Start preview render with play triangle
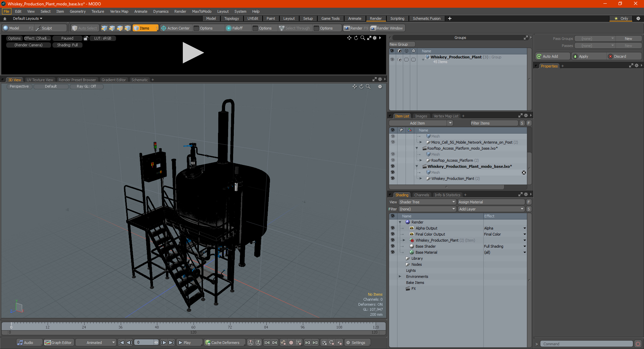 click(x=193, y=53)
